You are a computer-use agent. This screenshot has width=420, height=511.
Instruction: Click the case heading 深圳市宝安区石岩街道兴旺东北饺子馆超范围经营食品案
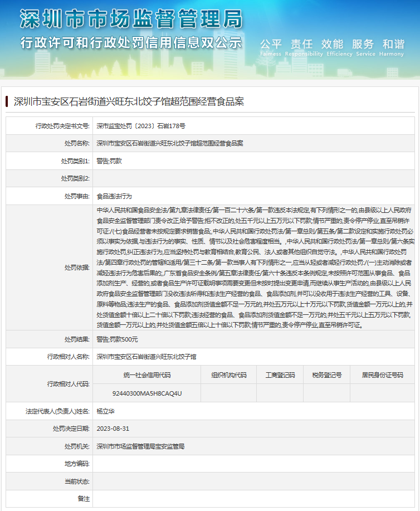point(129,101)
